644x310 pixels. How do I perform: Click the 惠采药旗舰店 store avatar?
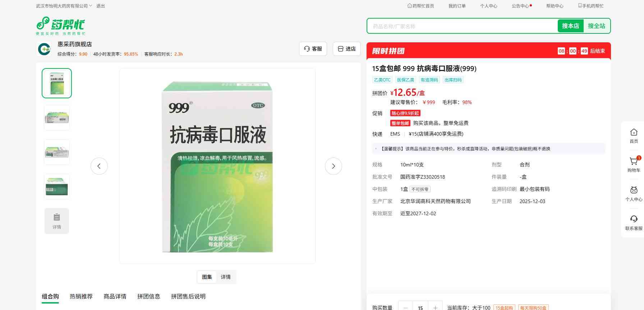(x=44, y=49)
